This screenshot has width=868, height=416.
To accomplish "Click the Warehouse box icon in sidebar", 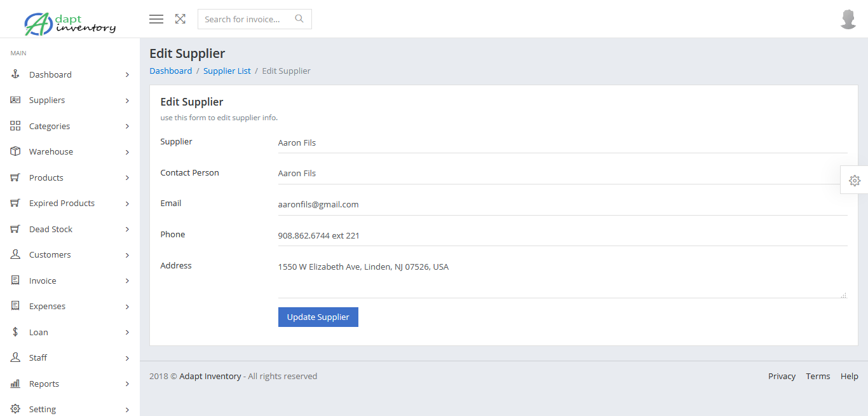I will 15,151.
